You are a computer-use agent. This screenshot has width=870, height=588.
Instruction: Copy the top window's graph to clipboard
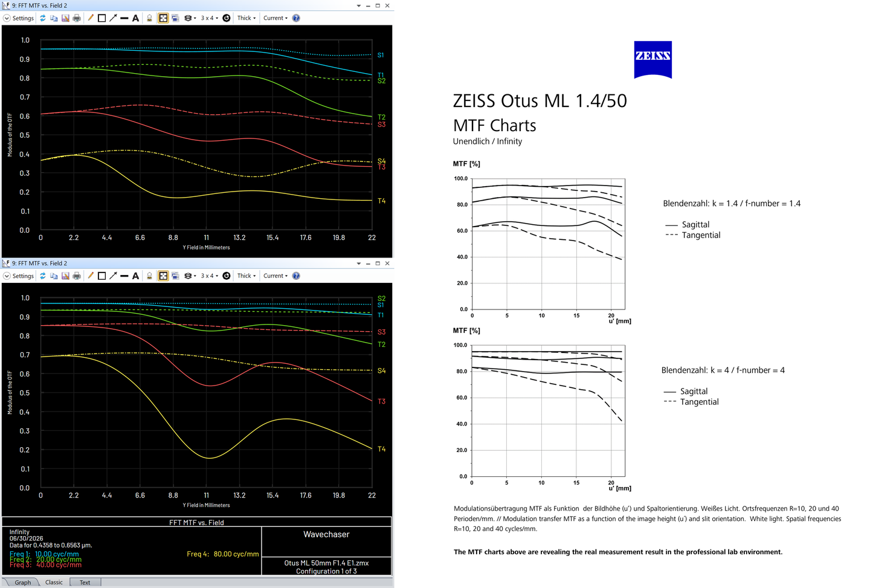54,18
